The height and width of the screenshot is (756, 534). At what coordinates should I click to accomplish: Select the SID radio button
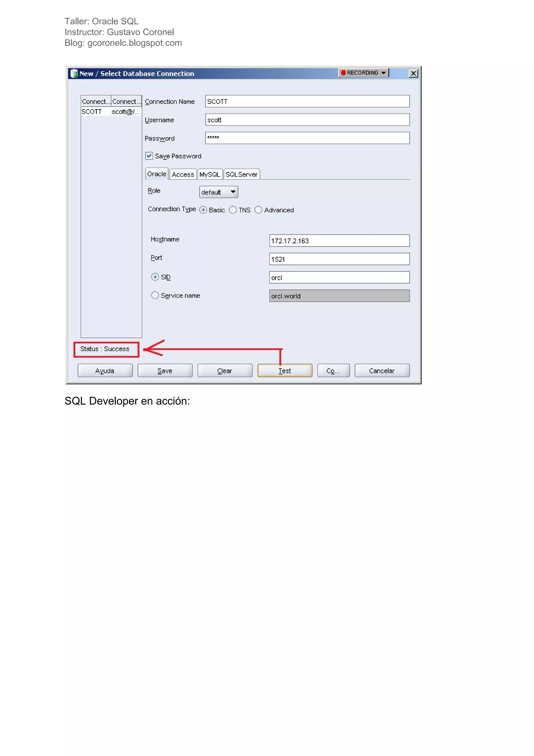point(155,277)
